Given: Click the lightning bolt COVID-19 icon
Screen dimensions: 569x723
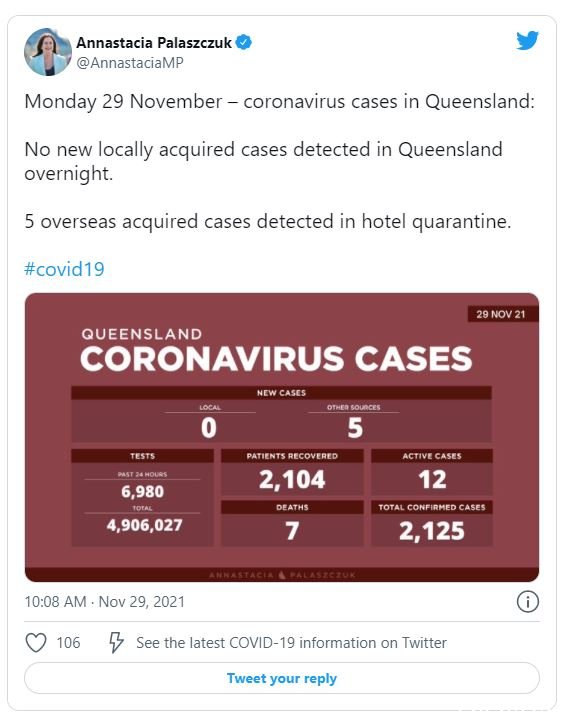Looking at the screenshot, I should coord(116,642).
